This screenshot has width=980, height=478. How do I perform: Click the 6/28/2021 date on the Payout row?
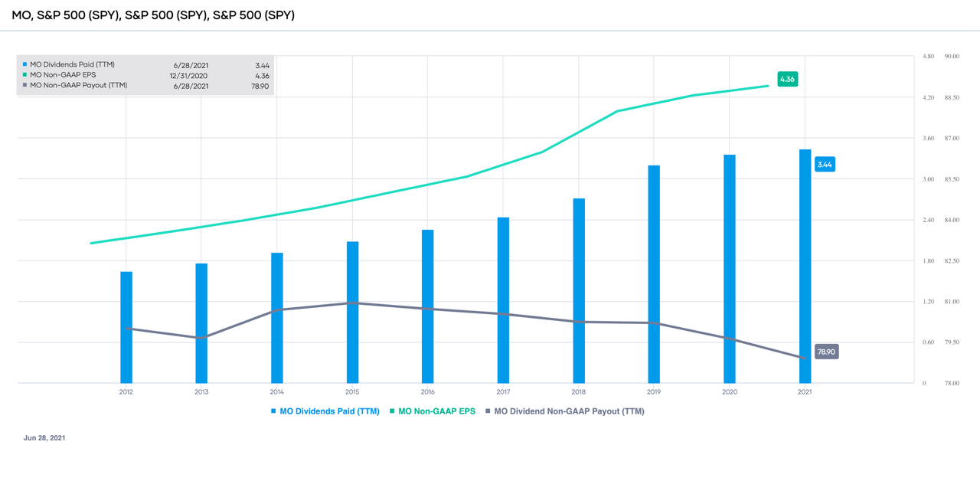coord(191,87)
